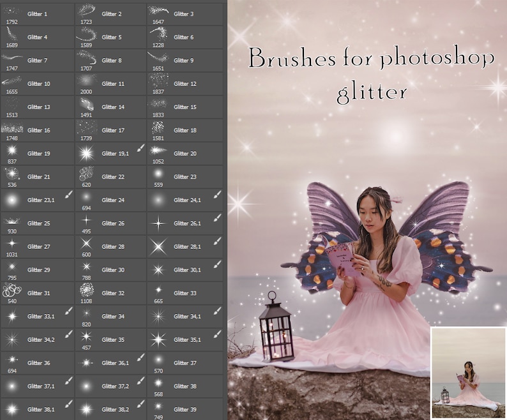The image size is (507, 420).
Task: Click the 'Glitter 21' label
Action: pos(39,177)
